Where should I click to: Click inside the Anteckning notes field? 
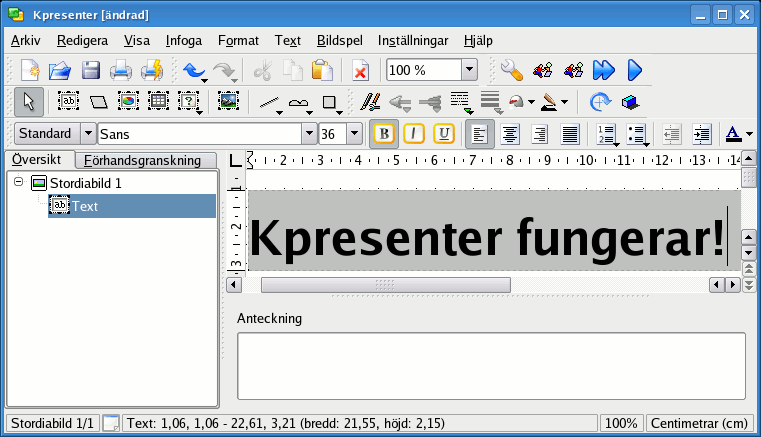[x=490, y=366]
